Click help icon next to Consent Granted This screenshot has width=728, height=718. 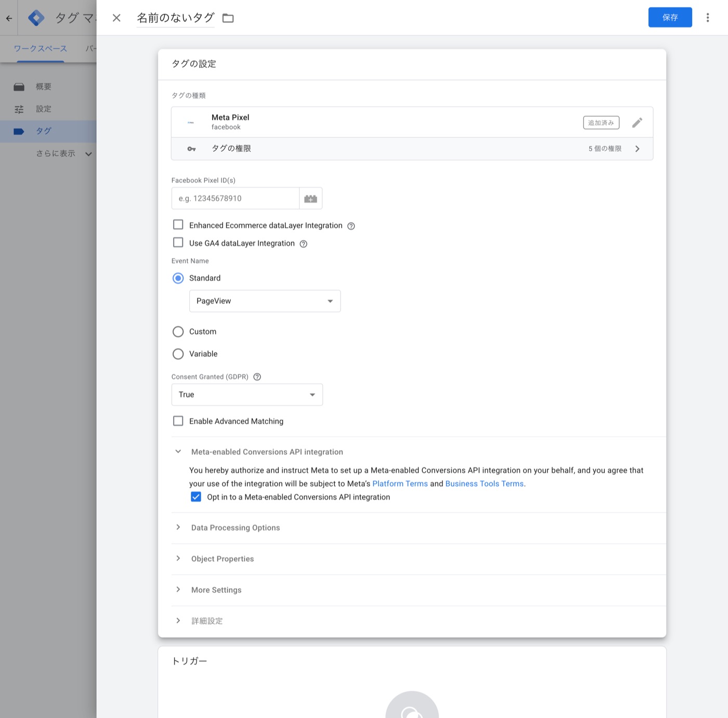[x=257, y=377]
